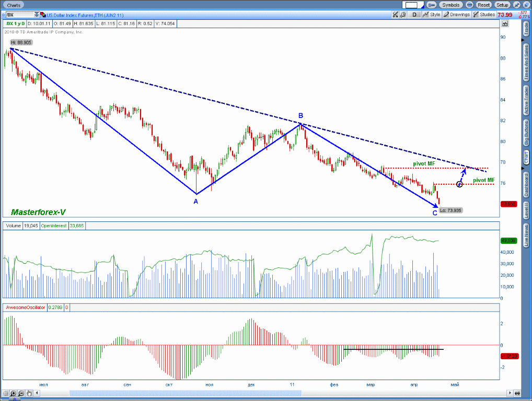Open the Dashboard side tab

tap(526, 185)
